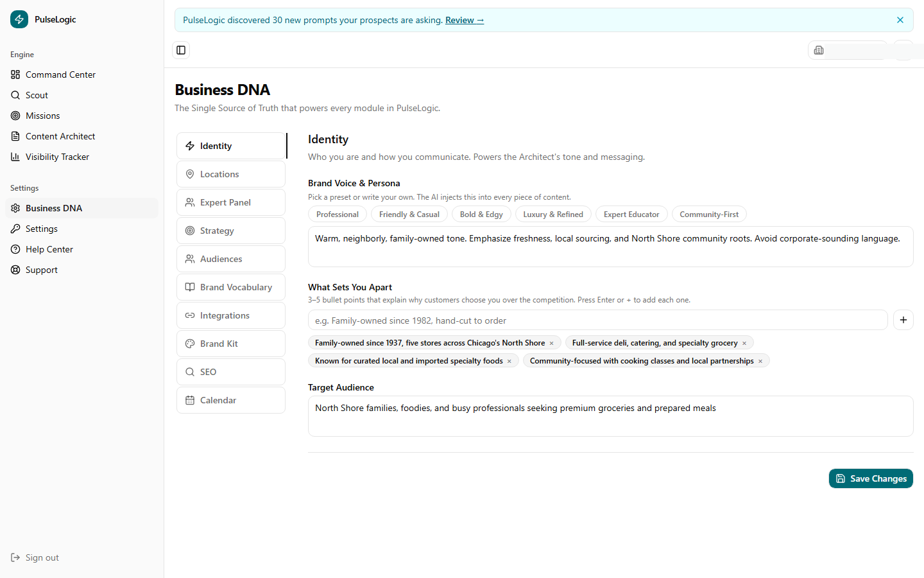Viewport: 924px width, 578px height.
Task: Open Help Center
Action: [81, 249]
